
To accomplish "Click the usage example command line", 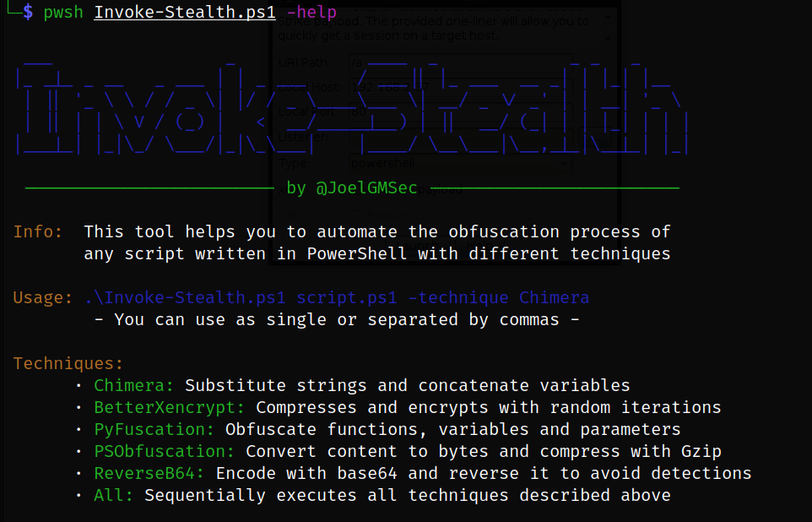I will [337, 298].
